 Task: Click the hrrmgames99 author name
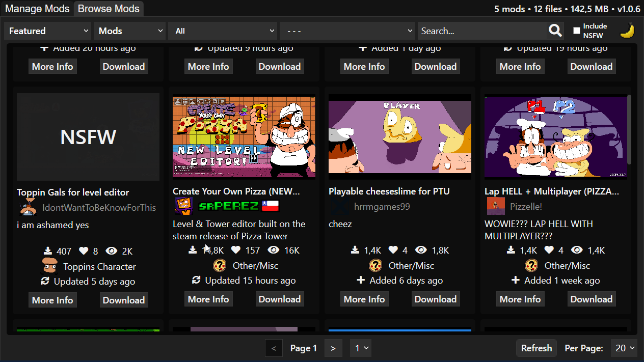click(382, 207)
